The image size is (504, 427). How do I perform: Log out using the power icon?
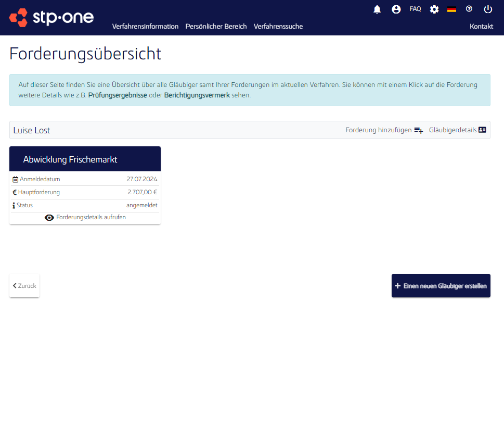487,9
